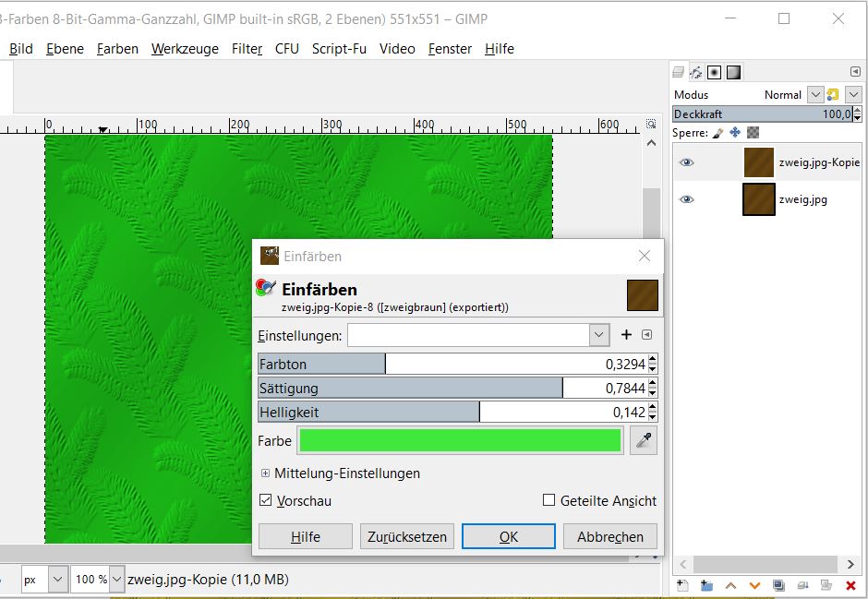Hide the zweig.jpg layer via eye icon

[x=686, y=199]
